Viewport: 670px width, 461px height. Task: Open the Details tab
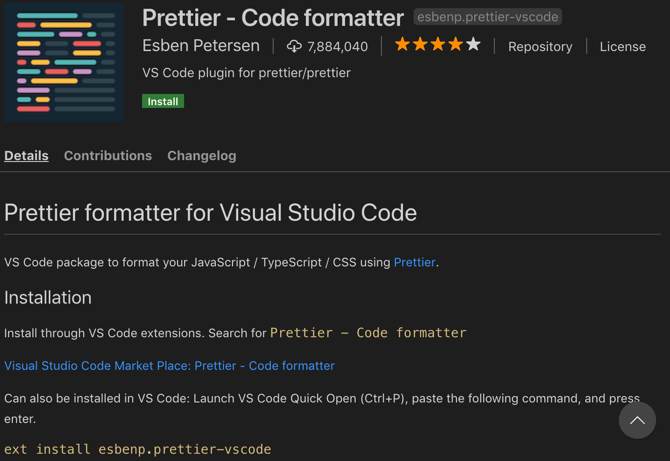[26, 155]
